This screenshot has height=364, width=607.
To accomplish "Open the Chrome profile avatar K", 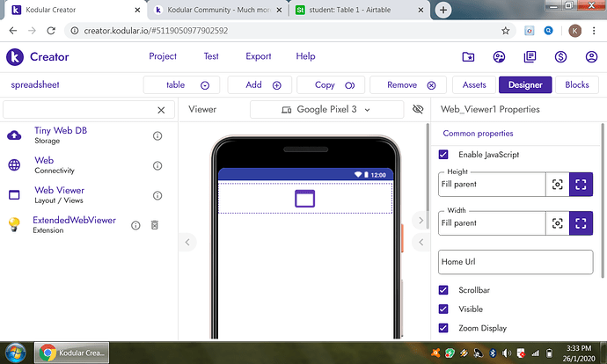I will tap(574, 31).
